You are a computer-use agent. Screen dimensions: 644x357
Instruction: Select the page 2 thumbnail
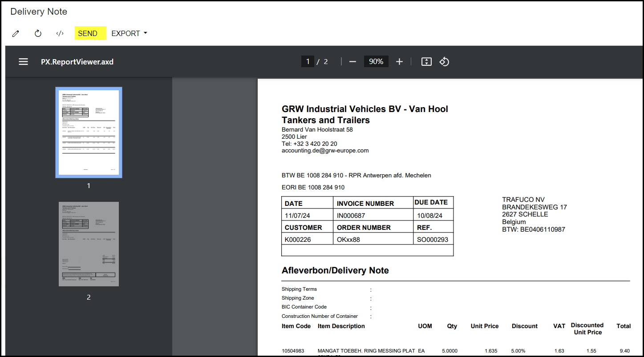[89, 244]
